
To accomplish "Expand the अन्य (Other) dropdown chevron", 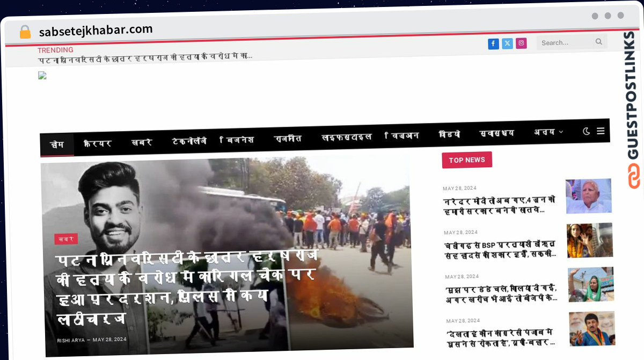I will click(561, 132).
